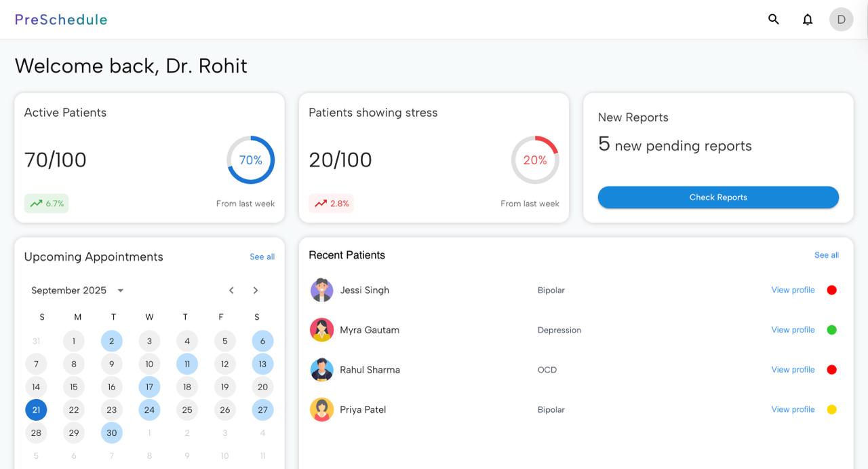Open the user profile avatar D

[x=841, y=19]
